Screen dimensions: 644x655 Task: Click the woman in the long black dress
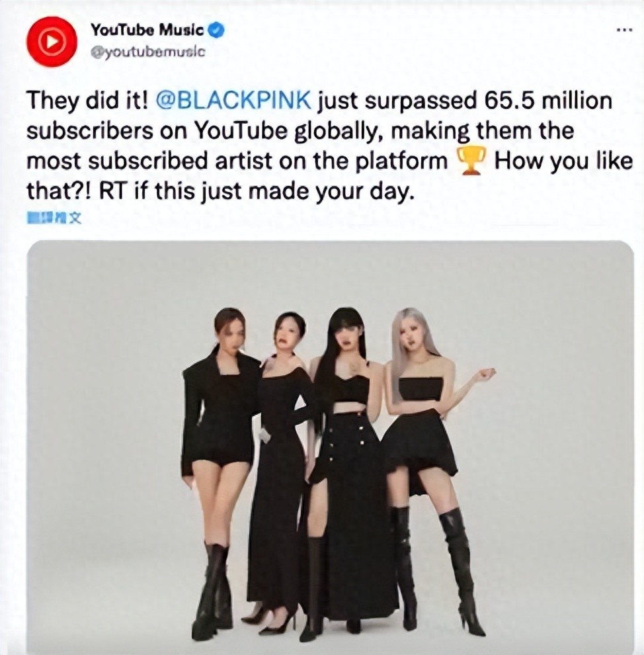(280, 468)
